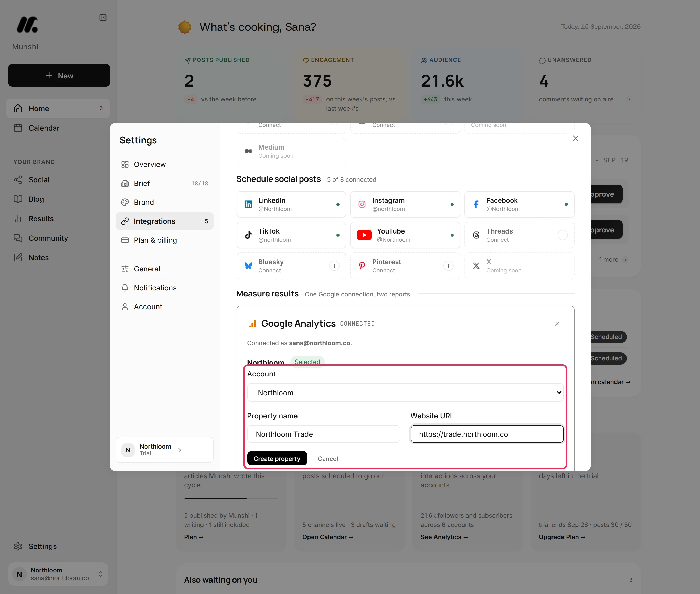Screen dimensions: 700x594
Task: Open Plan & billing settings
Action: coord(164,240)
